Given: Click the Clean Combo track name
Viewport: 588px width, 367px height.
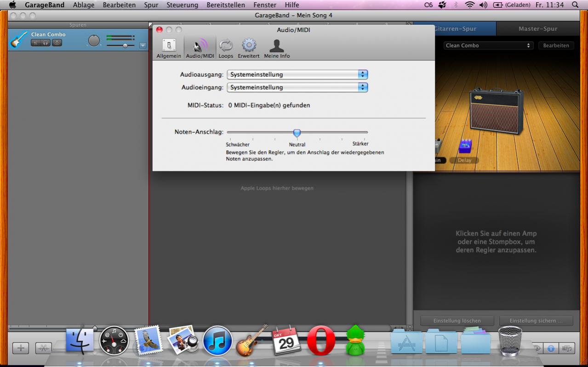Looking at the screenshot, I should click(x=48, y=34).
